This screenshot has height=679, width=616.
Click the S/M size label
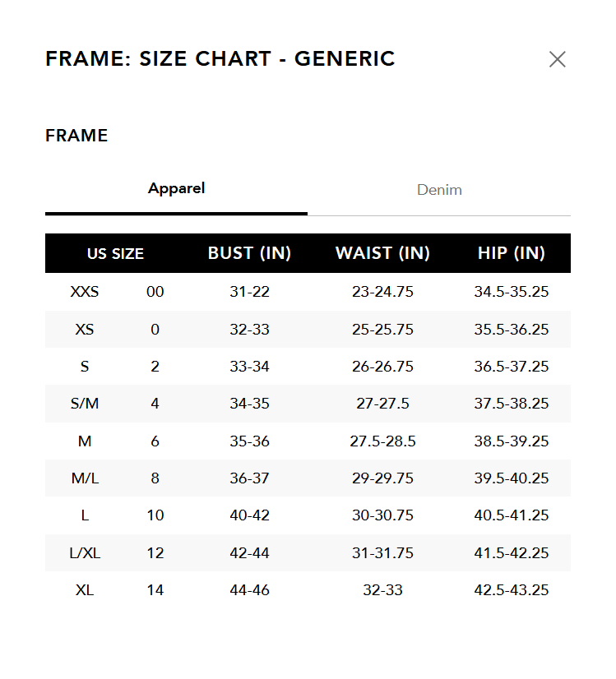tap(85, 404)
